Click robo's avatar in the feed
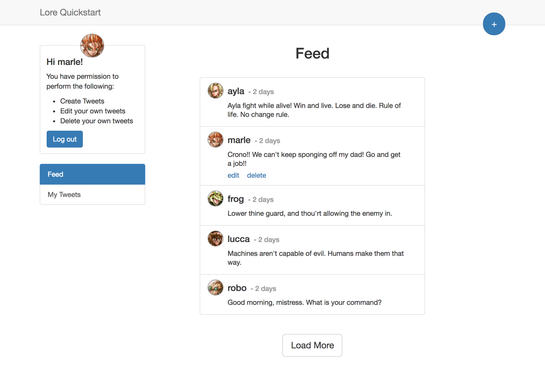 216,288
